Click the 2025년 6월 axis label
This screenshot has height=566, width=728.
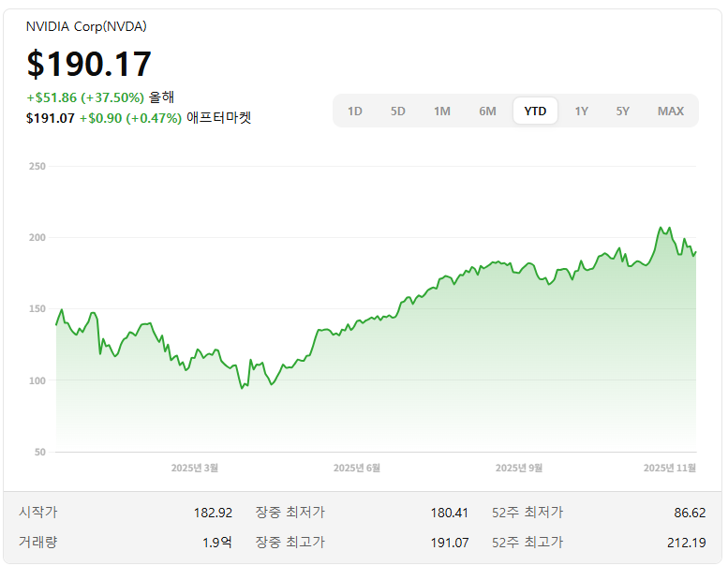357,468
